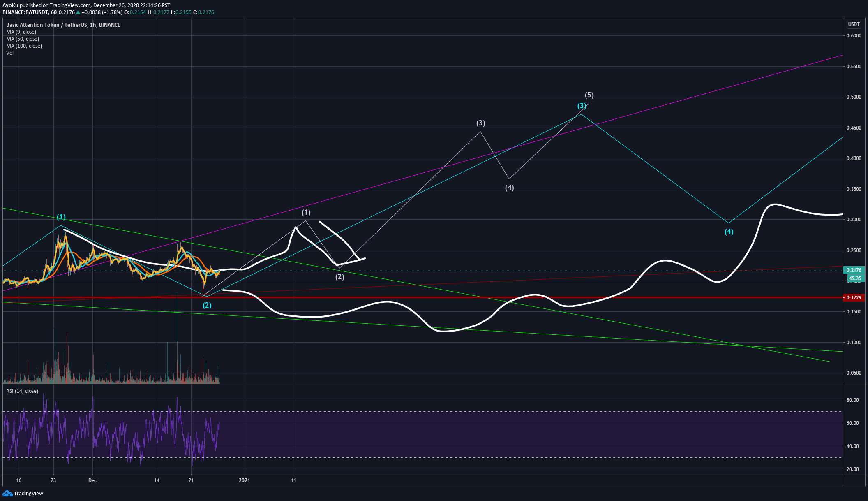Select the O:0.2164 open value
The height and width of the screenshot is (501, 868).
[x=135, y=12]
